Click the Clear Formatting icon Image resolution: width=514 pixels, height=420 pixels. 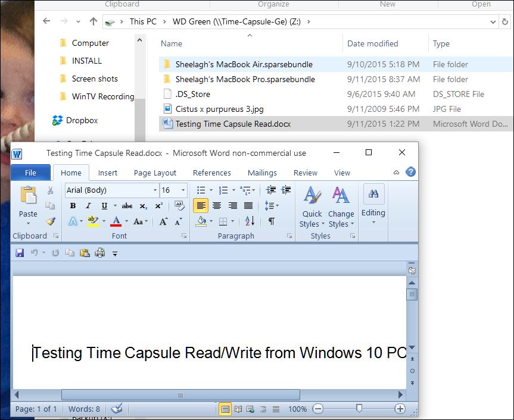tap(179, 206)
